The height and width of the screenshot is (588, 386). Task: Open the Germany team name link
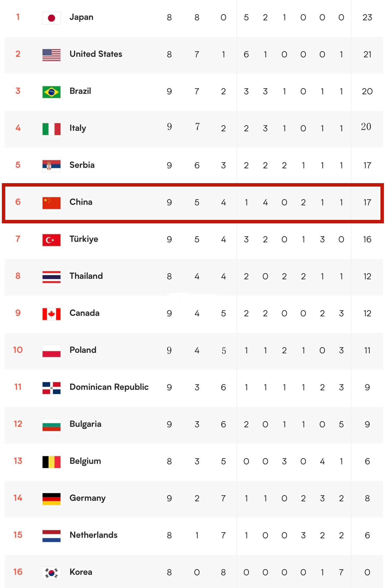point(87,498)
